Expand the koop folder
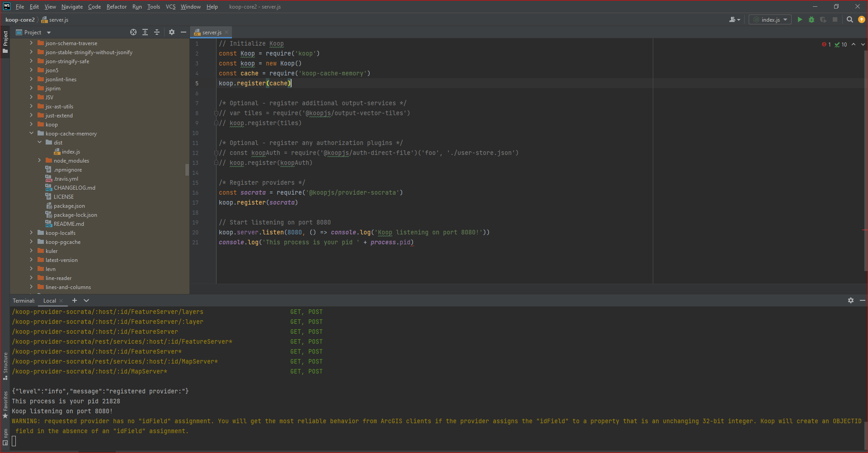Image resolution: width=868 pixels, height=453 pixels. [31, 124]
